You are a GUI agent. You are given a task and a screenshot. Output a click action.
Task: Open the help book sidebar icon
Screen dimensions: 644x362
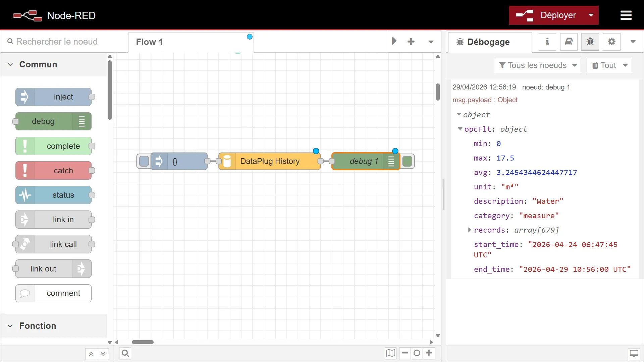tap(569, 42)
